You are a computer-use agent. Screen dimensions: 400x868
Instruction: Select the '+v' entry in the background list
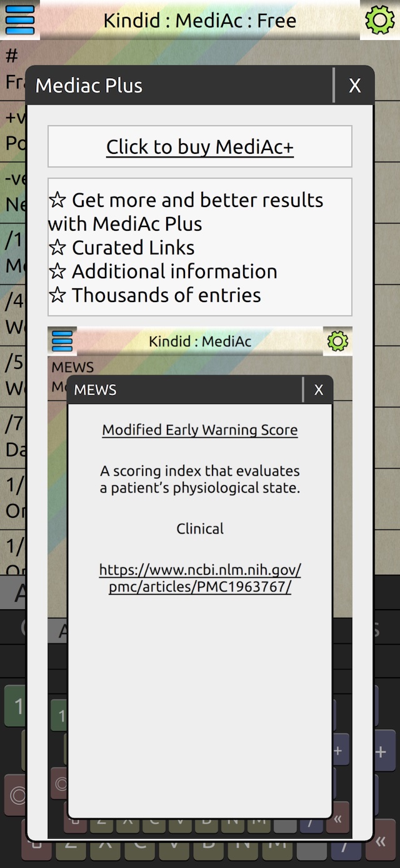[12, 130]
